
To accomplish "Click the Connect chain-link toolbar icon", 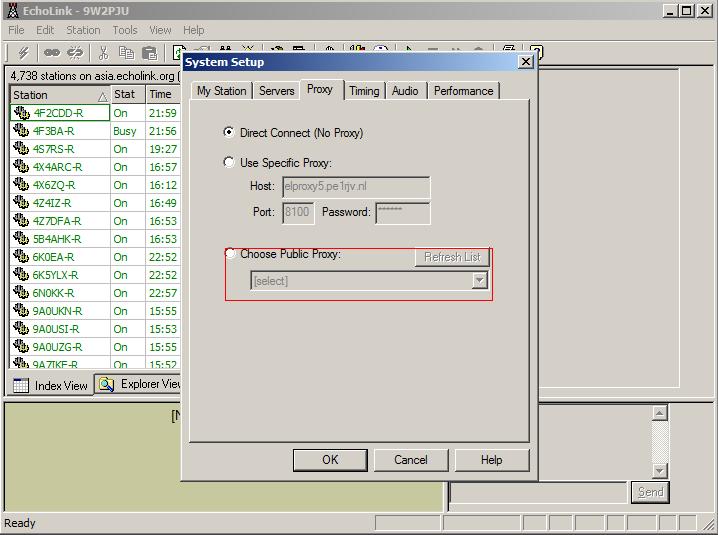I will (52, 53).
